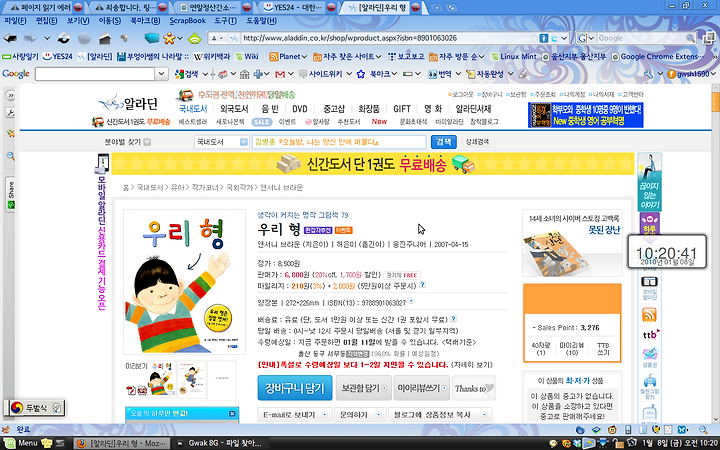The width and height of the screenshot is (720, 450).
Task: Click the Thanks to button
Action: click(x=474, y=388)
